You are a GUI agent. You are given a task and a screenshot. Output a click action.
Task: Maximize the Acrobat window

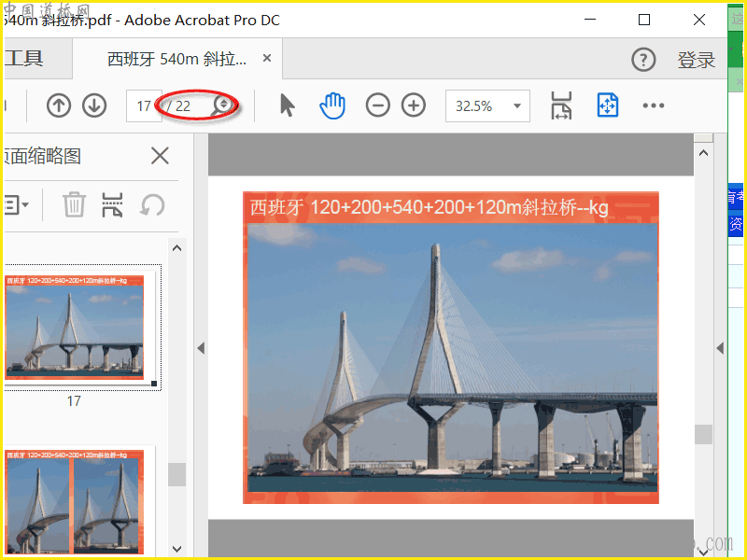(x=644, y=20)
